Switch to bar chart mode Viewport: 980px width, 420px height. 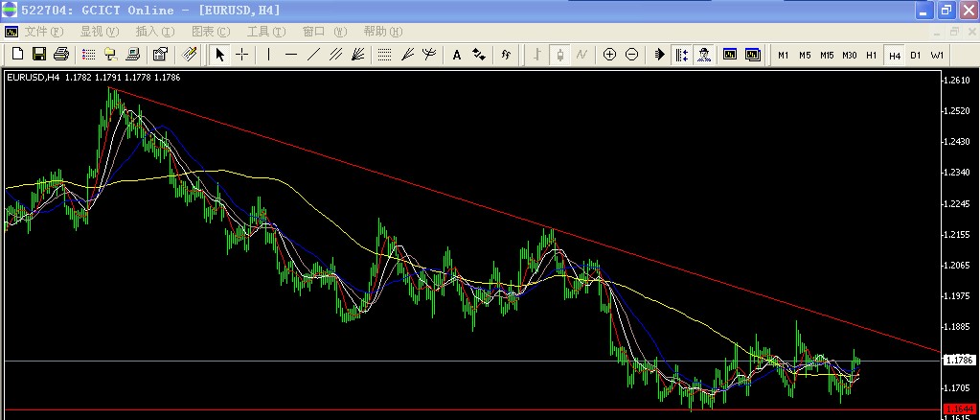536,55
